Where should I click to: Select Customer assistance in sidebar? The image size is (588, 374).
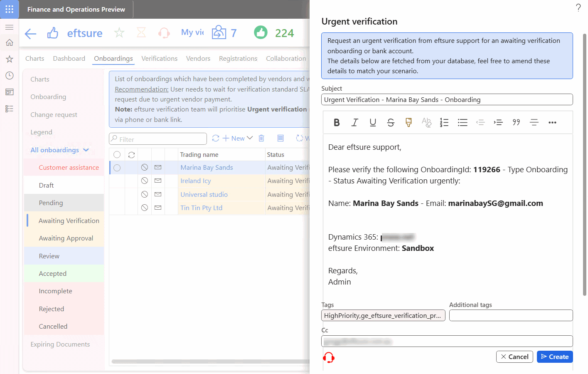64,167
